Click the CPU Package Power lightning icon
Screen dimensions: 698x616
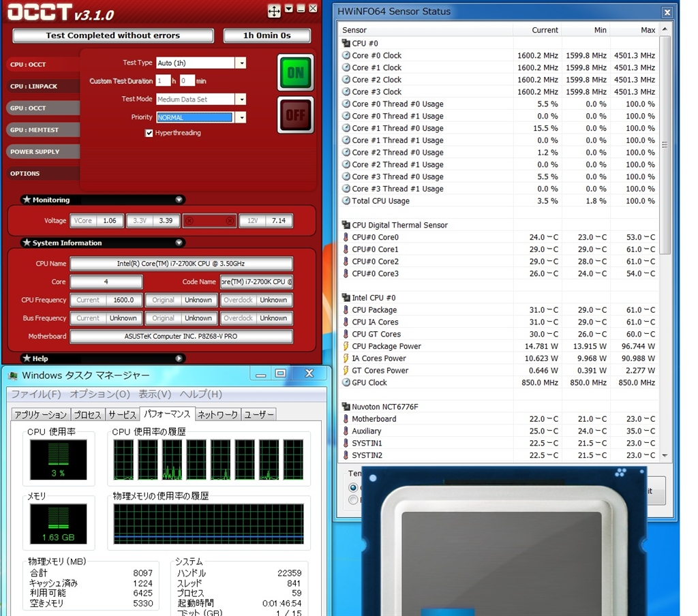pos(346,346)
